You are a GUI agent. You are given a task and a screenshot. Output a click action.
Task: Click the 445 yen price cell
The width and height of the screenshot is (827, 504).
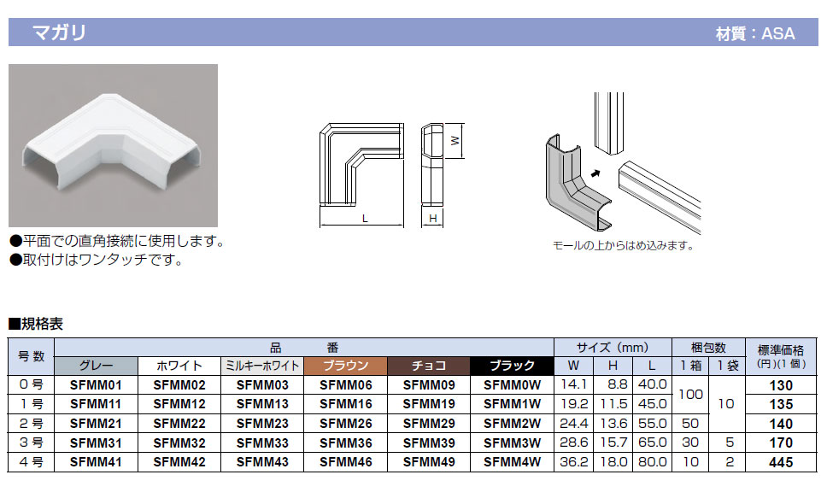pos(780,462)
